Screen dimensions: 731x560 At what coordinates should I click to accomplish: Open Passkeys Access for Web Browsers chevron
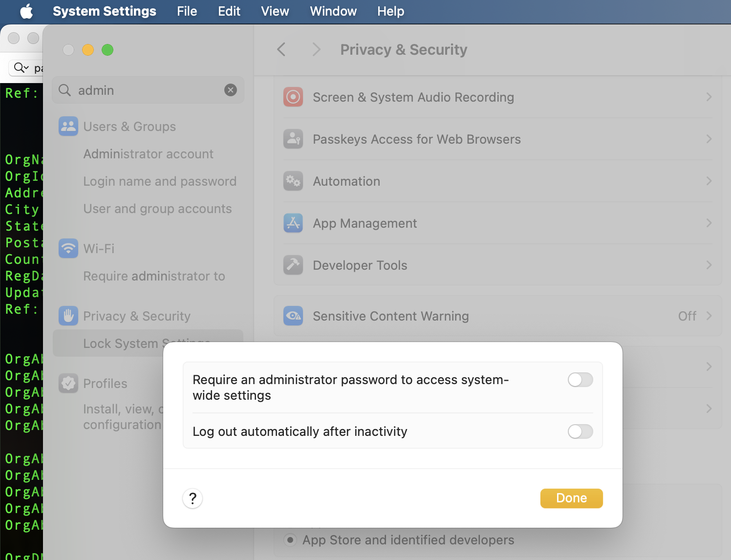[709, 139]
